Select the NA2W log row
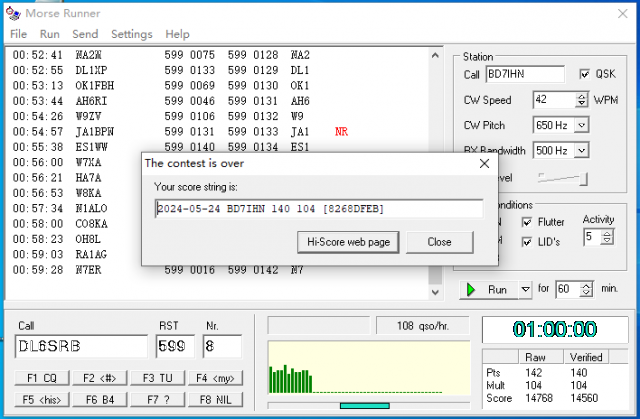 coord(218,55)
